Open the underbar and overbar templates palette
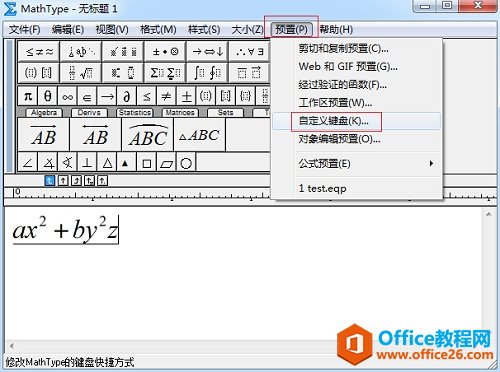Screen dimensions: 500x372 [x=249, y=72]
